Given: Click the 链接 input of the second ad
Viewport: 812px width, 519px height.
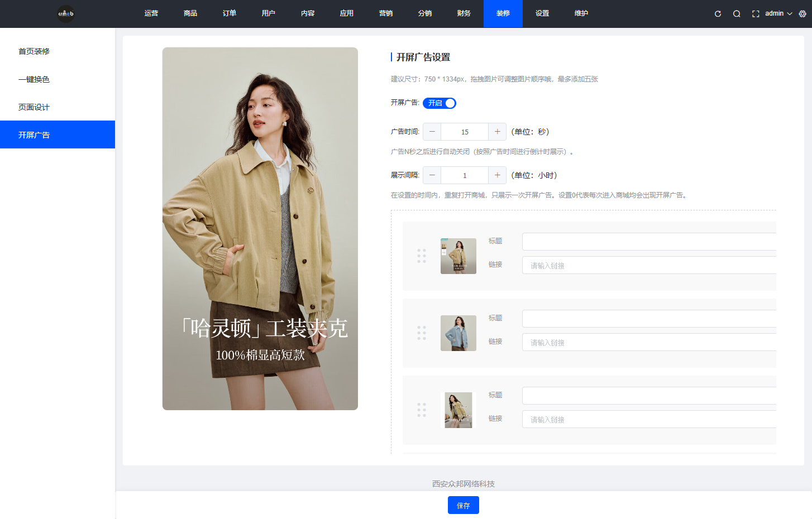Looking at the screenshot, I should pyautogui.click(x=648, y=342).
